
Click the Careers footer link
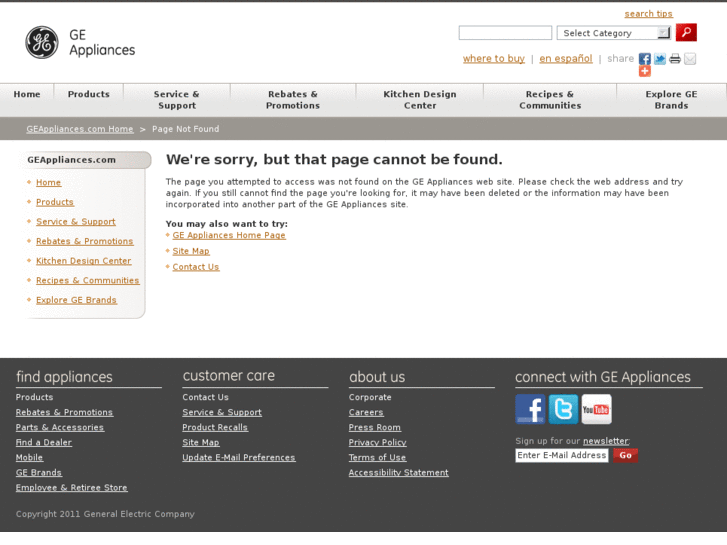(366, 412)
